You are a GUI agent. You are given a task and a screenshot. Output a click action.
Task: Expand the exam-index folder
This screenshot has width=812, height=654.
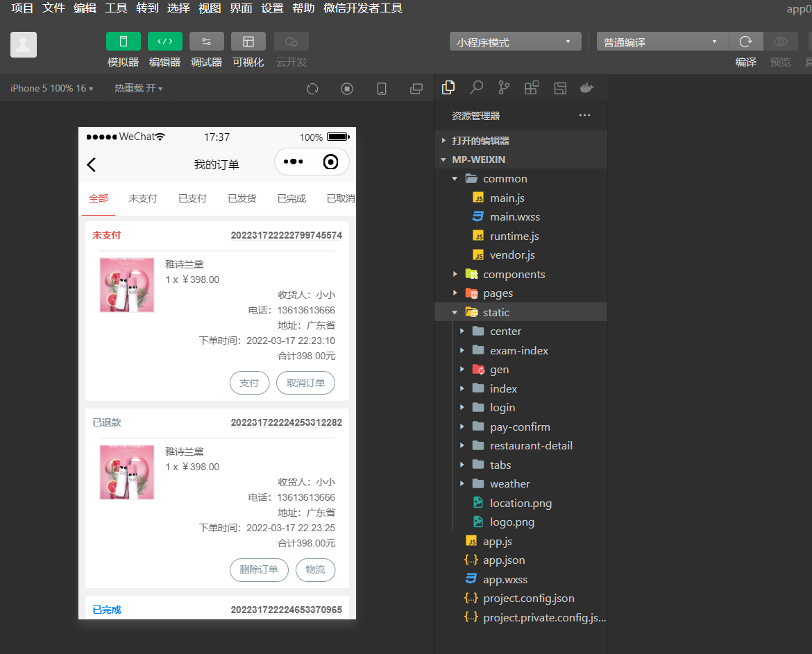[521, 350]
